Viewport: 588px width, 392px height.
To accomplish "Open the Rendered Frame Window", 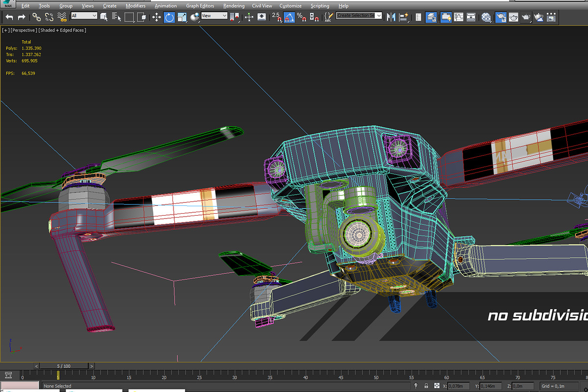I will tap(514, 17).
